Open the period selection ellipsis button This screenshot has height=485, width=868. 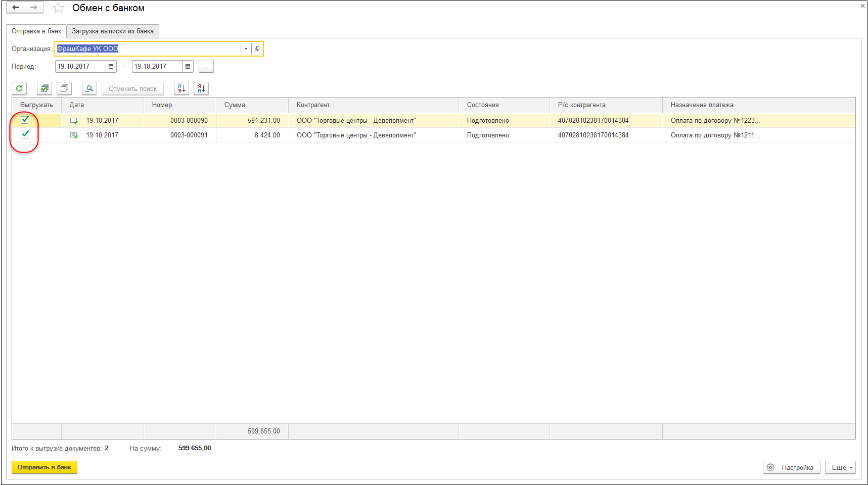(x=206, y=66)
